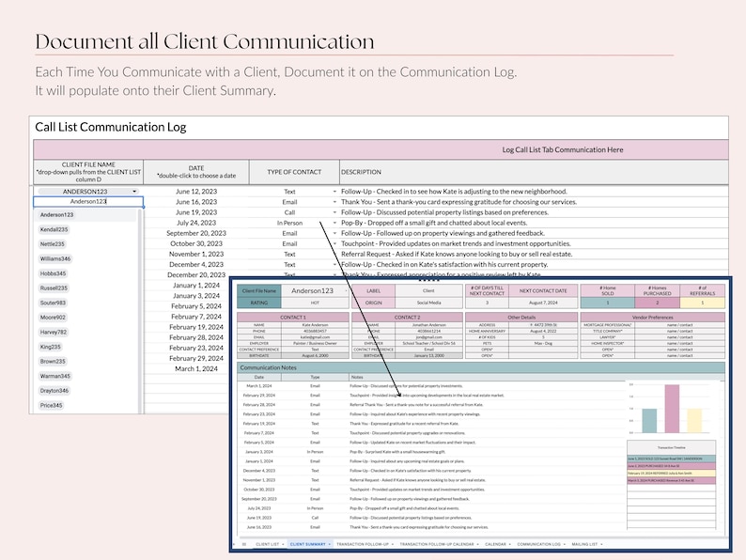Switch to the Communication Log sheet tab

click(x=538, y=544)
